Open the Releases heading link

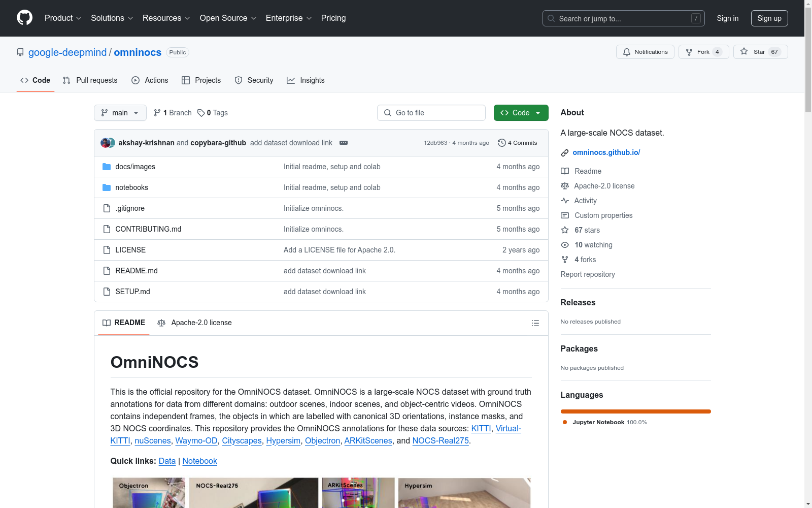pos(578,302)
